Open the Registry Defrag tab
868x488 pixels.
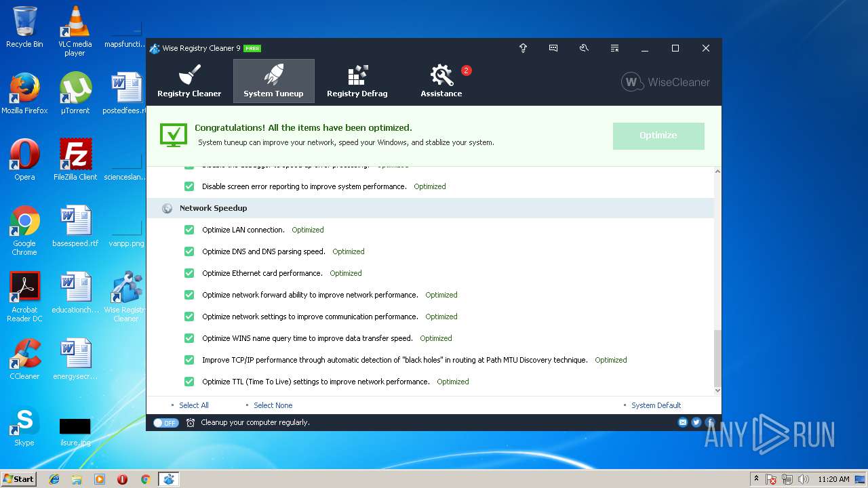[x=357, y=81]
